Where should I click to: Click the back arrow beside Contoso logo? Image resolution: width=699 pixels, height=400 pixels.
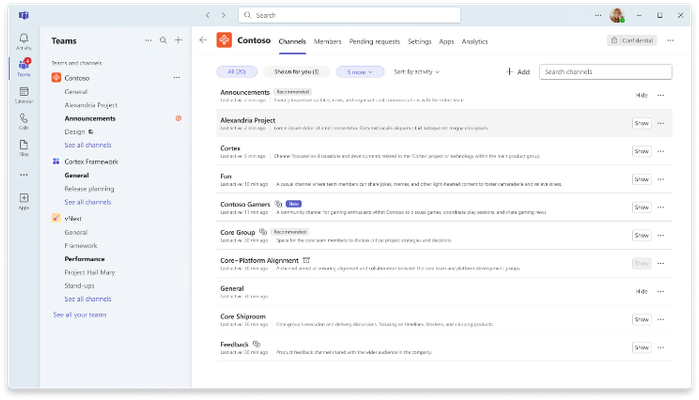(203, 40)
